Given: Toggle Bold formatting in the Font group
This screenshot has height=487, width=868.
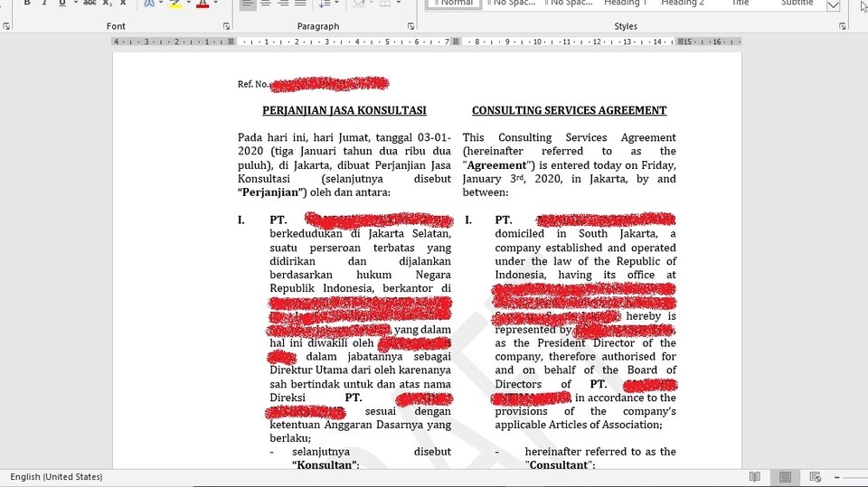Looking at the screenshot, I should pyautogui.click(x=26, y=3).
